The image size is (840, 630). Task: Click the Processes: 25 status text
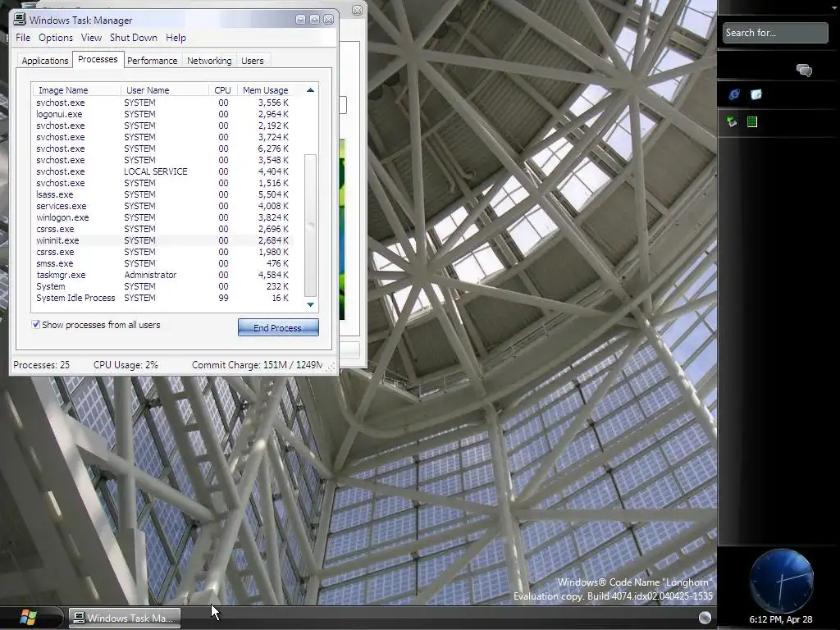point(41,365)
